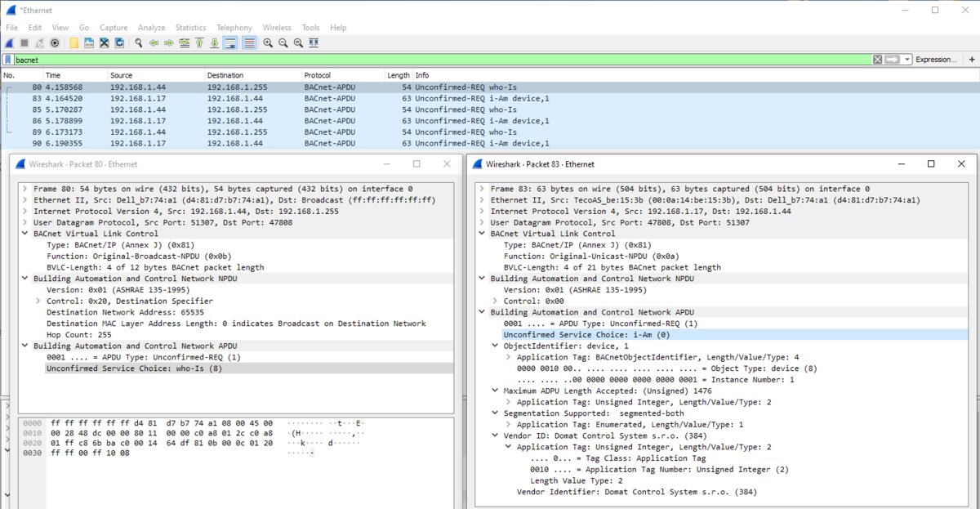Image resolution: width=980 pixels, height=509 pixels.
Task: Click the resize columns icon
Action: click(314, 43)
